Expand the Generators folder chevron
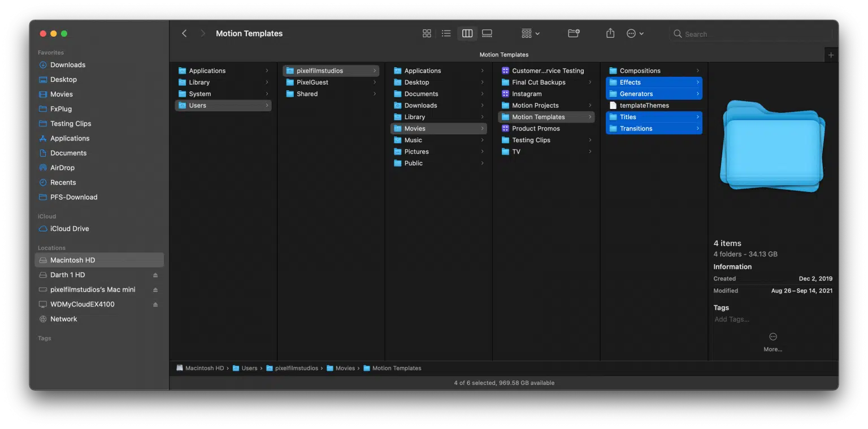868x429 pixels. (698, 94)
